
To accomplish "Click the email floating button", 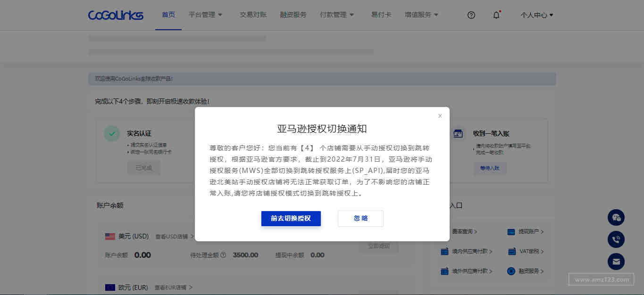I will click(x=616, y=262).
